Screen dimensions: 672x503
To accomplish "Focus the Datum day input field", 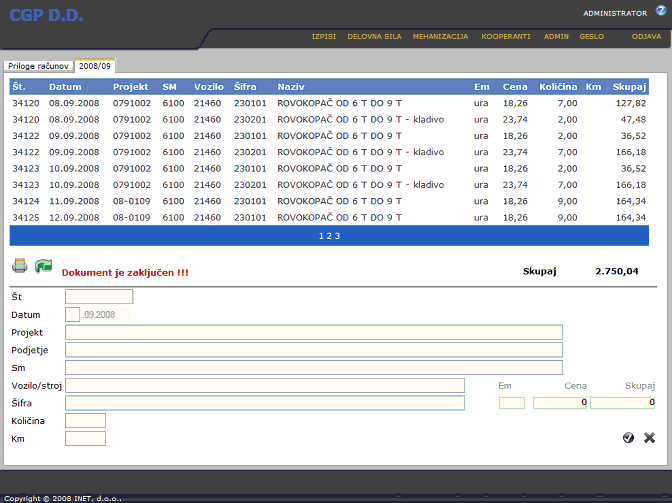I will click(72, 314).
